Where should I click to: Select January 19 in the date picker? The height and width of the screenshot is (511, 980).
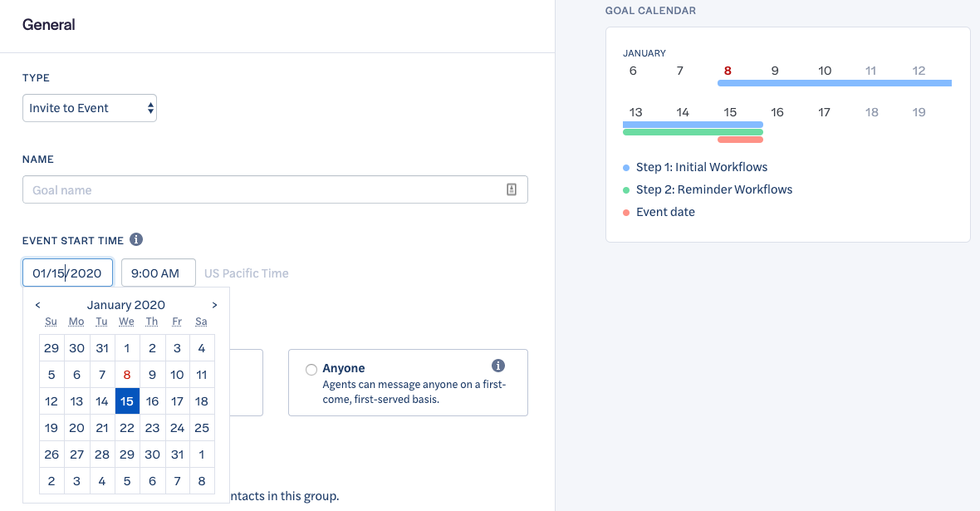(x=51, y=428)
